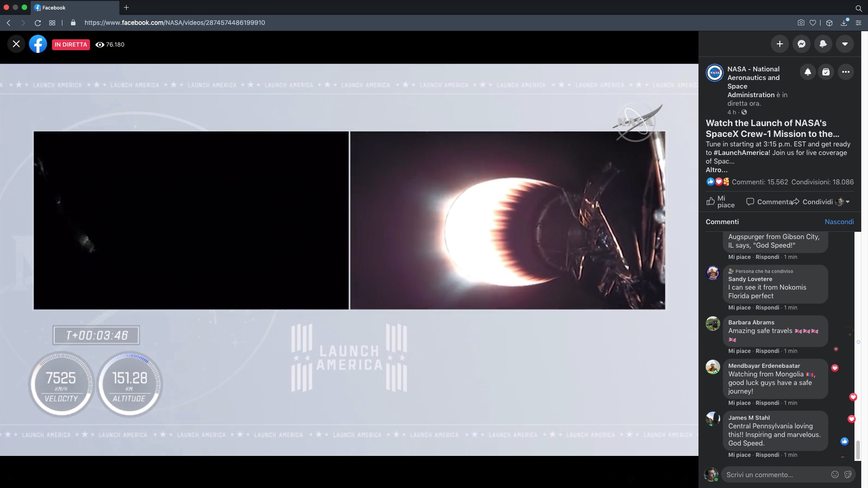The width and height of the screenshot is (868, 488).
Task: Click the save video icon
Action: [x=826, y=72]
